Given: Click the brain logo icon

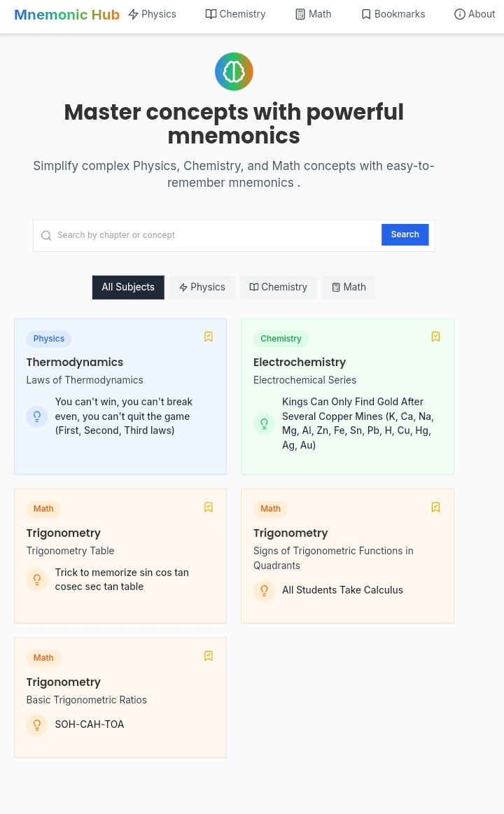Looking at the screenshot, I should pos(234,71).
